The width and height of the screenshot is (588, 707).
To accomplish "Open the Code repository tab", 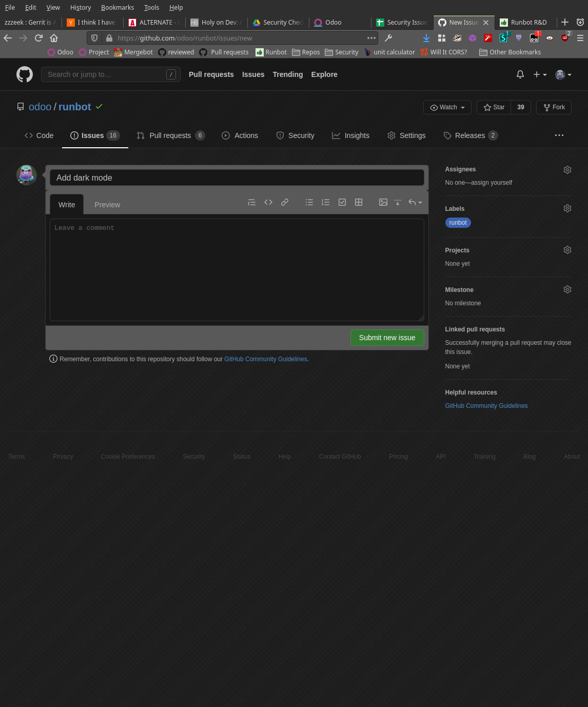I will point(39,135).
